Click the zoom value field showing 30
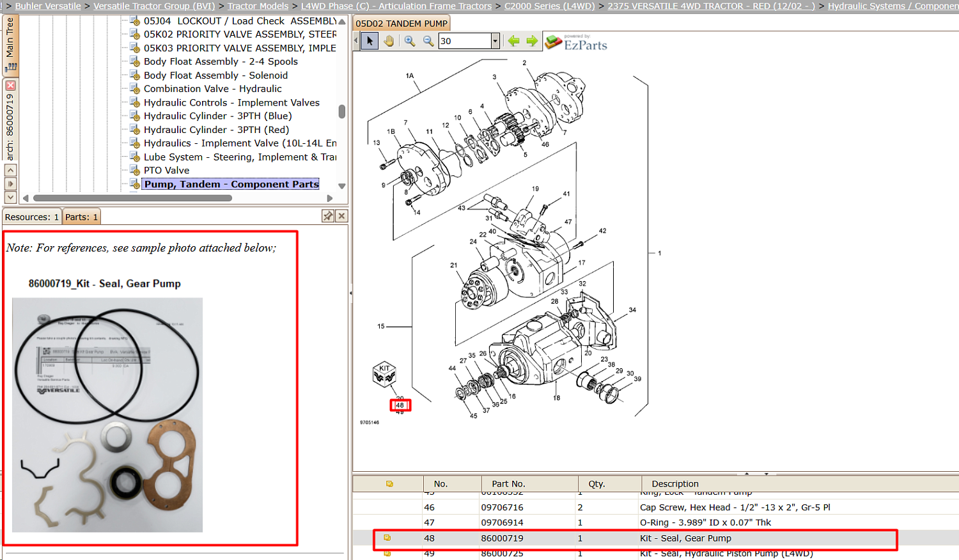959x560 pixels. pyautogui.click(x=465, y=41)
